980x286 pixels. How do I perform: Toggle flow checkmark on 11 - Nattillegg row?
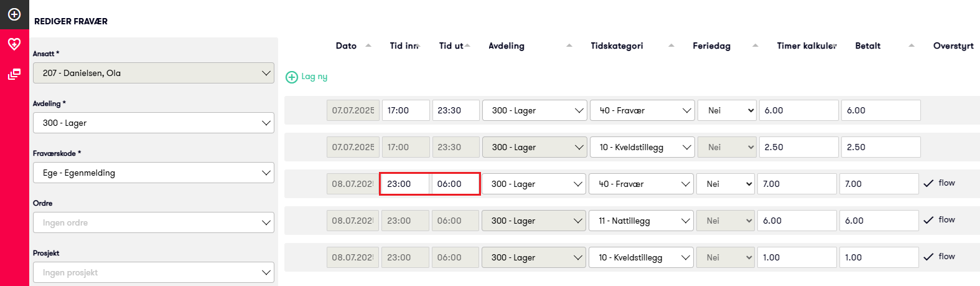(x=928, y=220)
